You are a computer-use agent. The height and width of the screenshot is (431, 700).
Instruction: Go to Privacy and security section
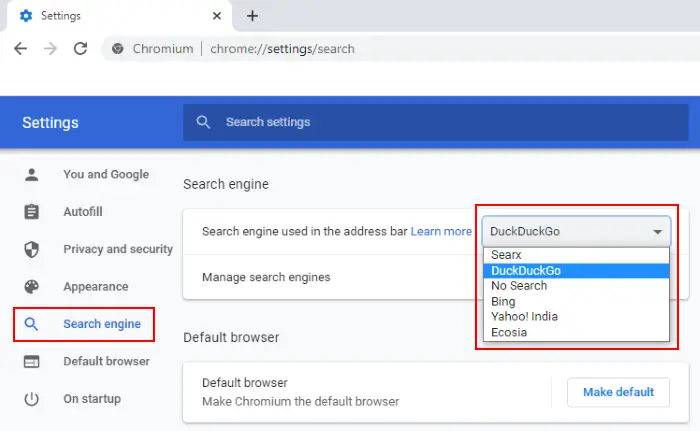[x=118, y=249]
